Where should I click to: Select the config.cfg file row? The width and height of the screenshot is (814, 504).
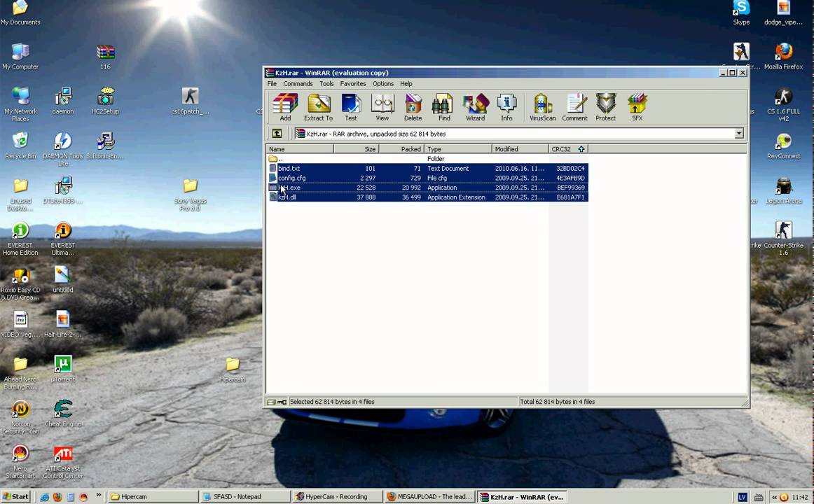tap(428, 178)
